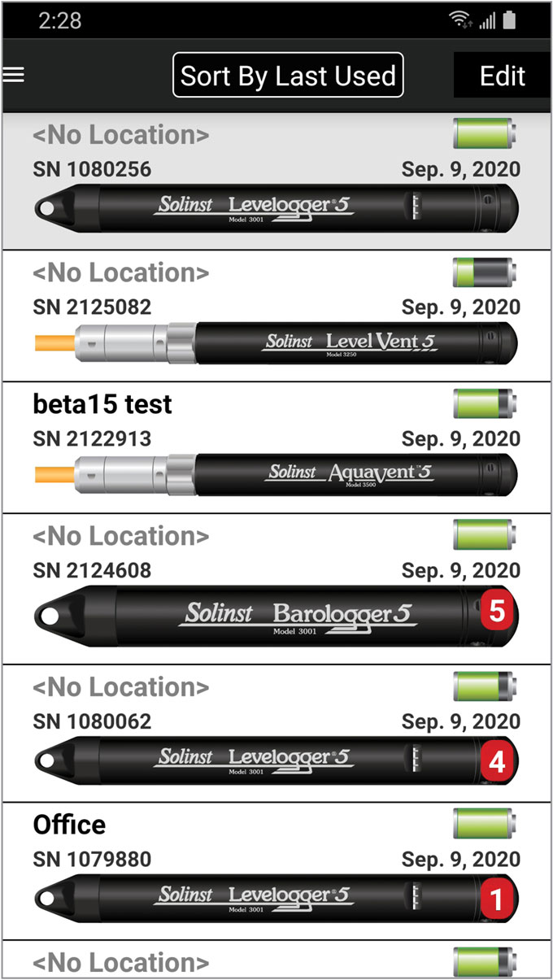Open the Sort By Last Used selector

pos(288,75)
